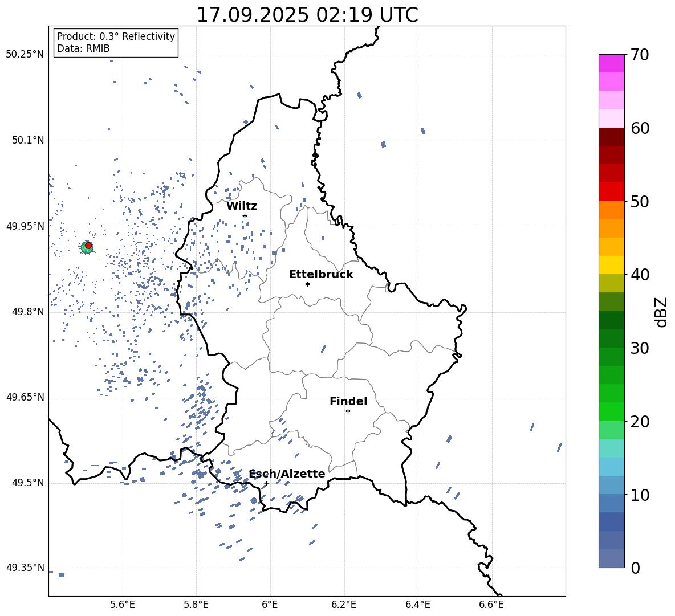Click the 6.4°E longitude label
Viewport: 675px width, 616px height.
[417, 605]
